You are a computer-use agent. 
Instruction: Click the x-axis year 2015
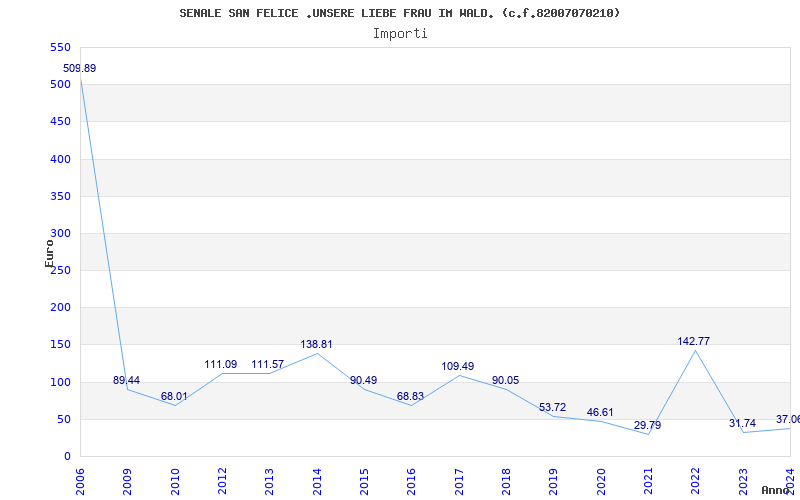click(364, 481)
